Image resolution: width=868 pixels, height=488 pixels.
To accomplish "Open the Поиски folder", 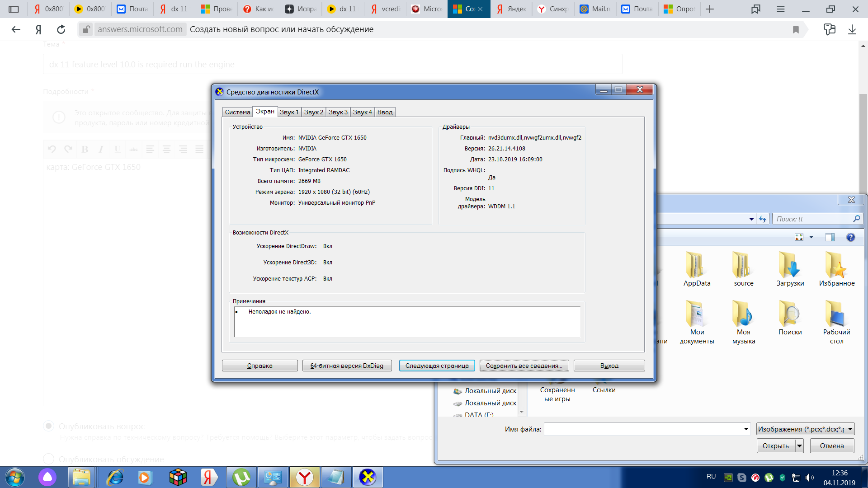I will pyautogui.click(x=790, y=318).
